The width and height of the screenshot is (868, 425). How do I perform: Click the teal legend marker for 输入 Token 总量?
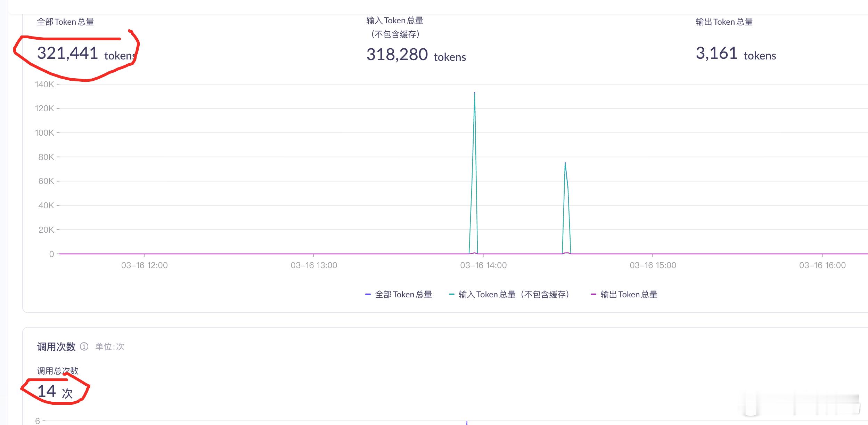(452, 294)
